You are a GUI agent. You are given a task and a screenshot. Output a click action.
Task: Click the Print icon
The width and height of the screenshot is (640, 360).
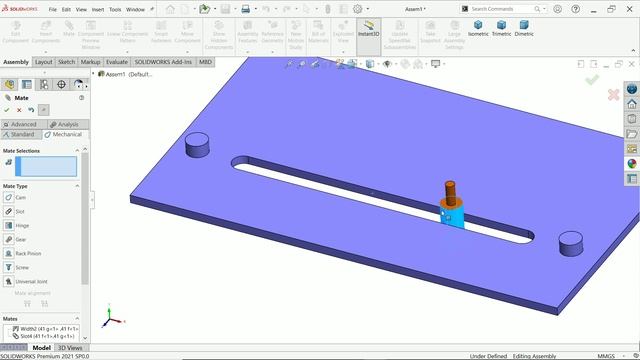click(246, 9)
